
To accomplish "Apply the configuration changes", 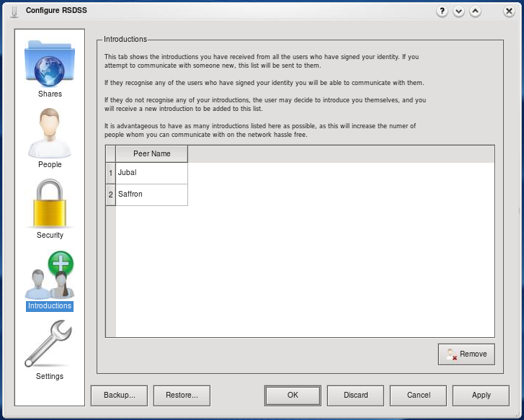I will point(481,395).
